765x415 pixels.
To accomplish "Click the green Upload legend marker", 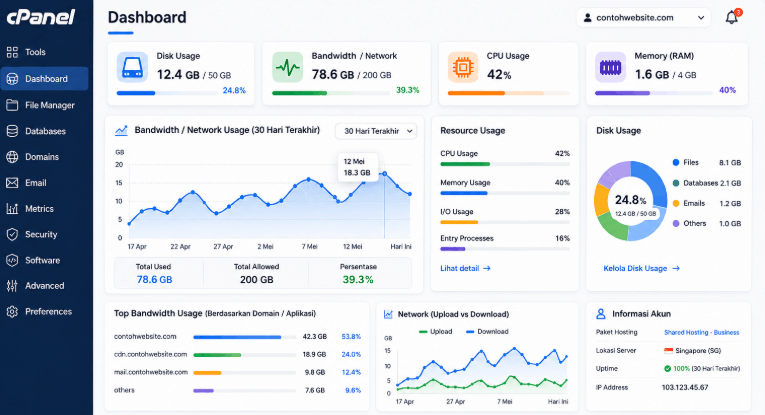I will [x=423, y=332].
